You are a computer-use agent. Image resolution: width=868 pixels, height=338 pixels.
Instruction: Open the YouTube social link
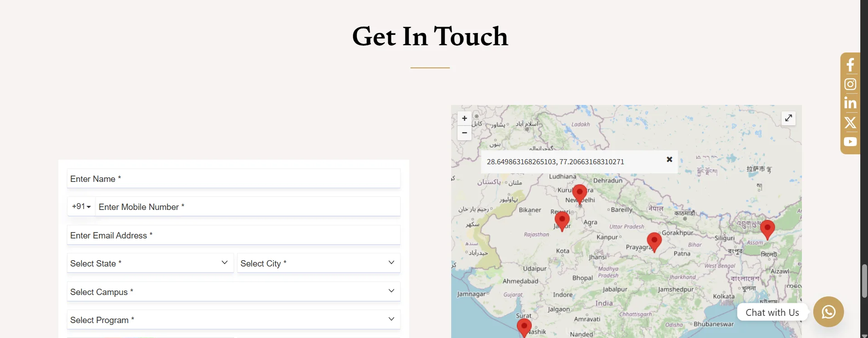point(850,142)
